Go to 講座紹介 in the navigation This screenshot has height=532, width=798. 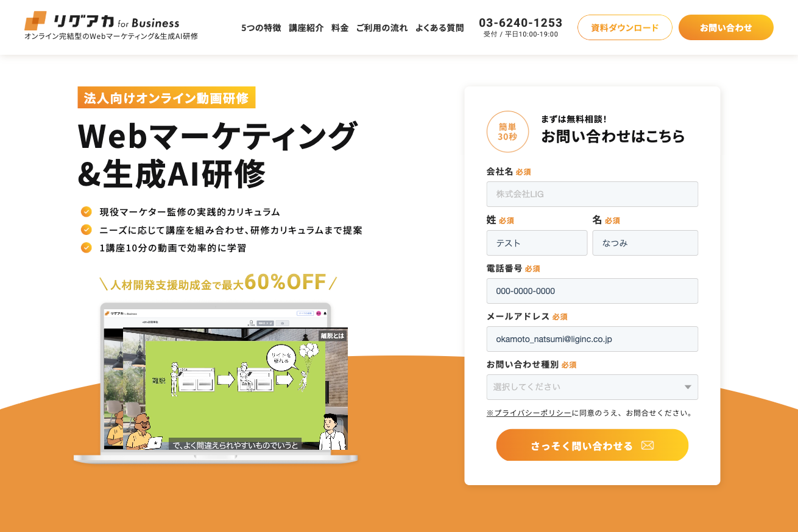click(x=306, y=27)
